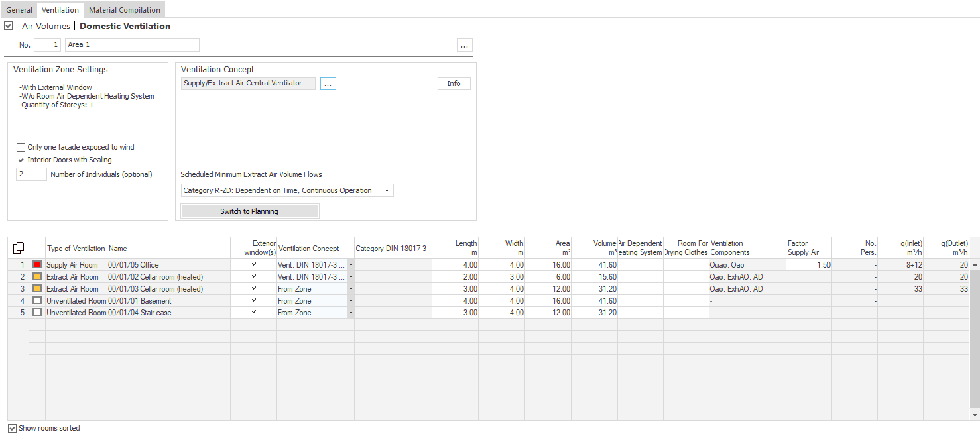
Task: Click the Volume m³ column header
Action: (x=594, y=249)
